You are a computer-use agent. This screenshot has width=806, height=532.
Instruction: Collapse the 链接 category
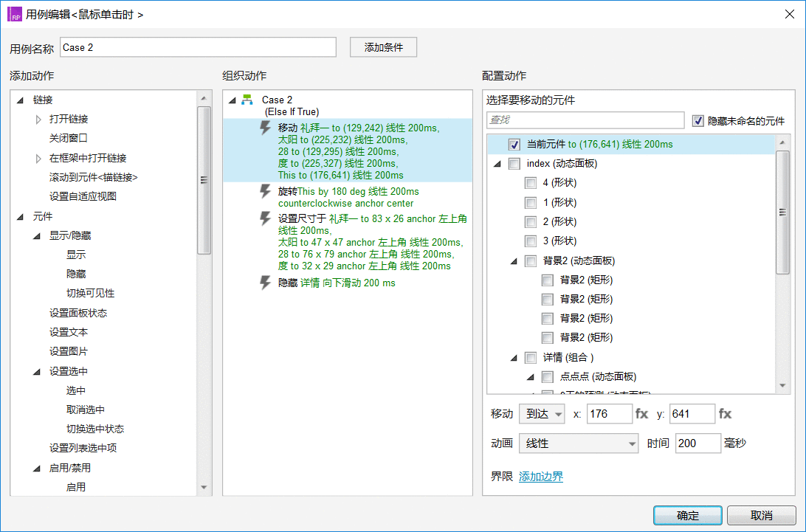[x=20, y=100]
